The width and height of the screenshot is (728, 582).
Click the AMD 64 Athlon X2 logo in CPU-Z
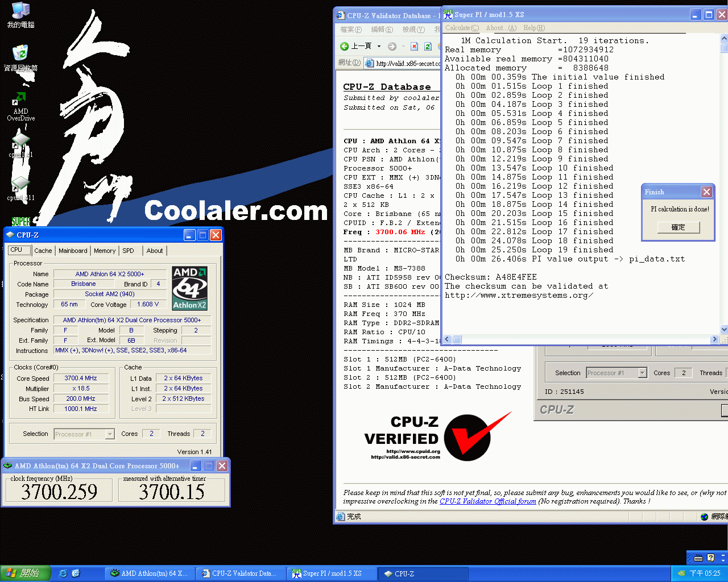(x=190, y=289)
